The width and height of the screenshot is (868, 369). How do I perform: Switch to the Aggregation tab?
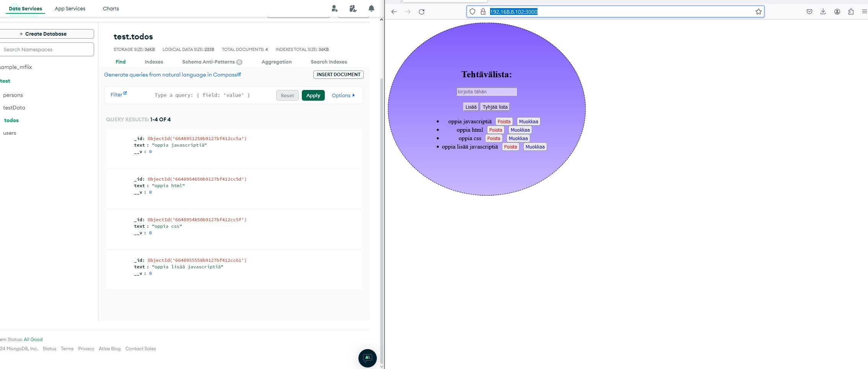coord(276,62)
